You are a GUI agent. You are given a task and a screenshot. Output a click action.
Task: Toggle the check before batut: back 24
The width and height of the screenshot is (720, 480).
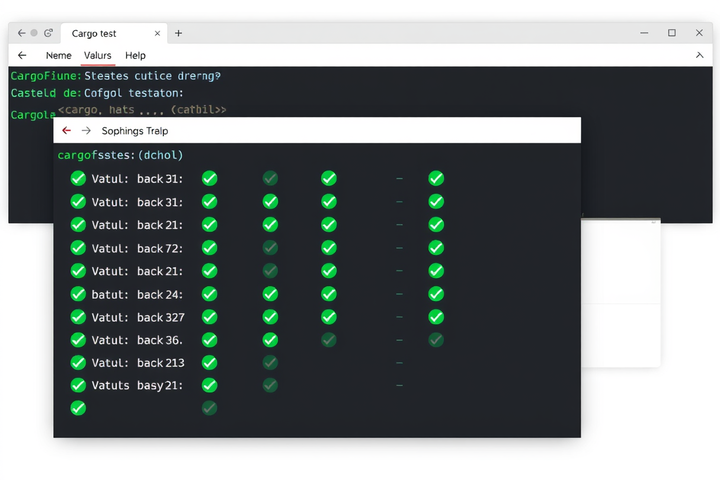pos(78,294)
